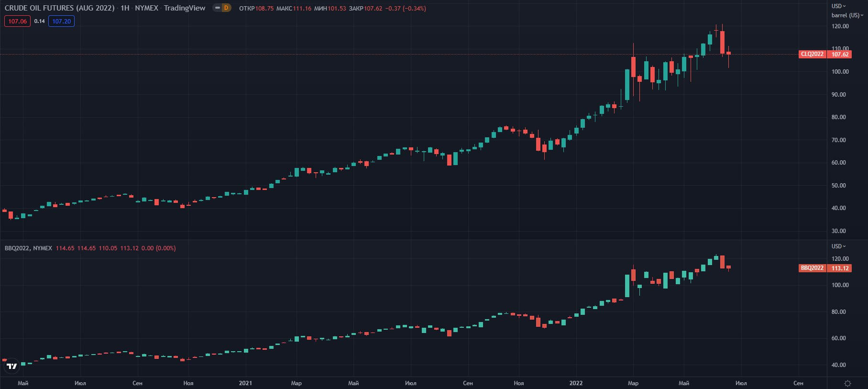The width and height of the screenshot is (868, 389).
Task: Click the 113.12 price axis label
Action: (840, 268)
